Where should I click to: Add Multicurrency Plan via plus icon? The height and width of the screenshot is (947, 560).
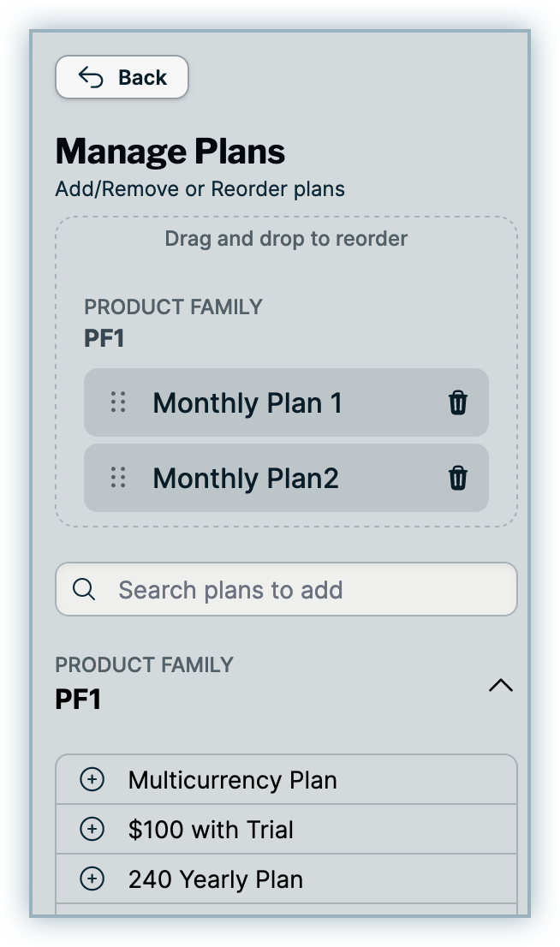point(92,779)
